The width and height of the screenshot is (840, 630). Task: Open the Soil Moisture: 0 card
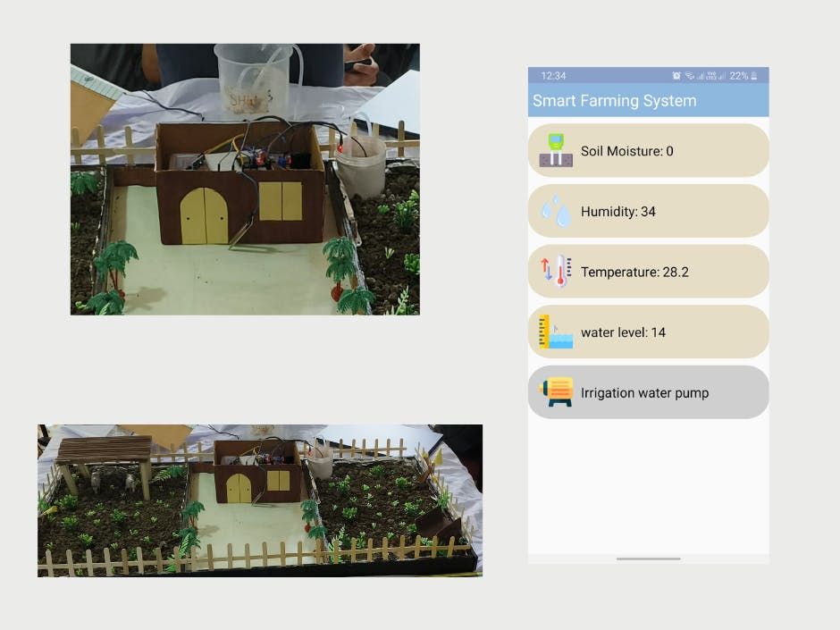pyautogui.click(x=648, y=150)
